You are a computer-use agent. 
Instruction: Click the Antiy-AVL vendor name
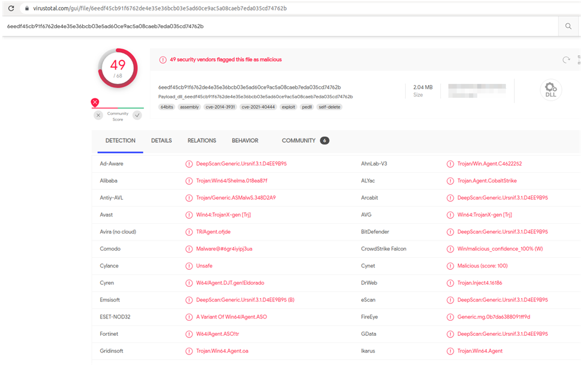pos(112,198)
